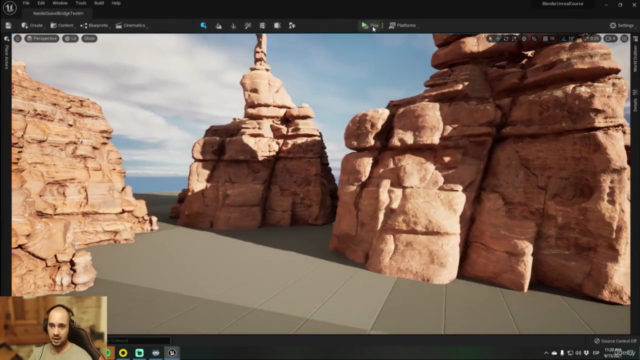The width and height of the screenshot is (640, 360).
Task: Toggle rotation snapping angle icon
Action: (x=564, y=39)
